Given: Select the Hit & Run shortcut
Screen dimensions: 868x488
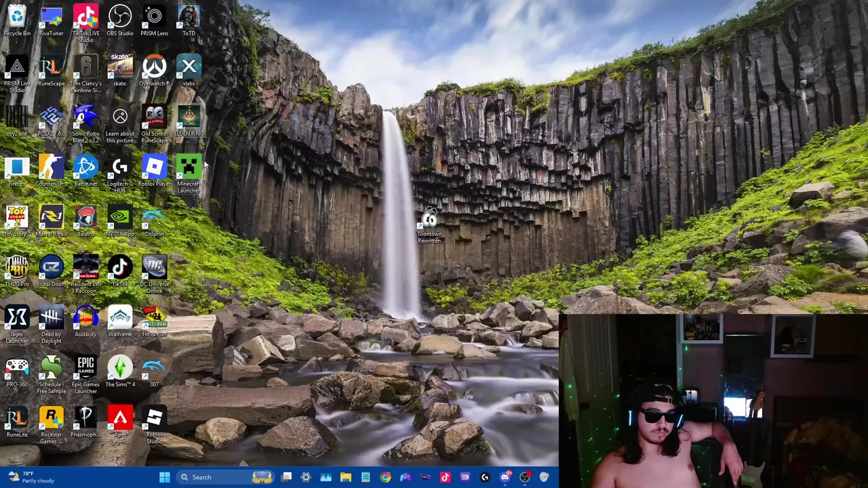Looking at the screenshot, I should pyautogui.click(x=154, y=321).
